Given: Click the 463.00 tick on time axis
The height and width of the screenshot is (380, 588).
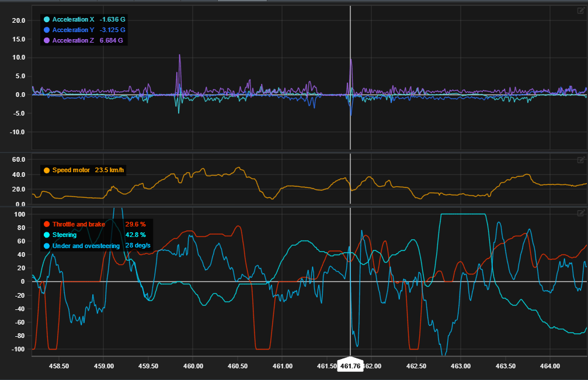Looking at the screenshot, I should [461, 366].
